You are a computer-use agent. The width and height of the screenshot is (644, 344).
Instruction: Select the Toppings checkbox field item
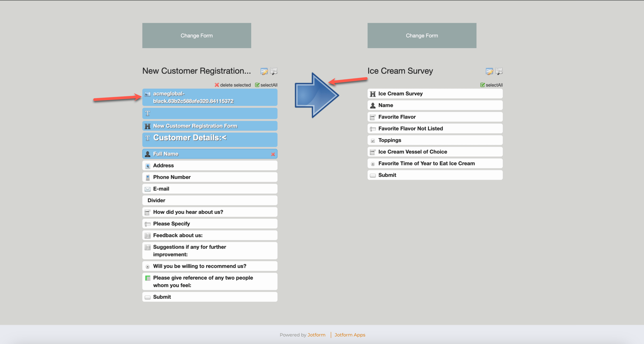pyautogui.click(x=435, y=140)
